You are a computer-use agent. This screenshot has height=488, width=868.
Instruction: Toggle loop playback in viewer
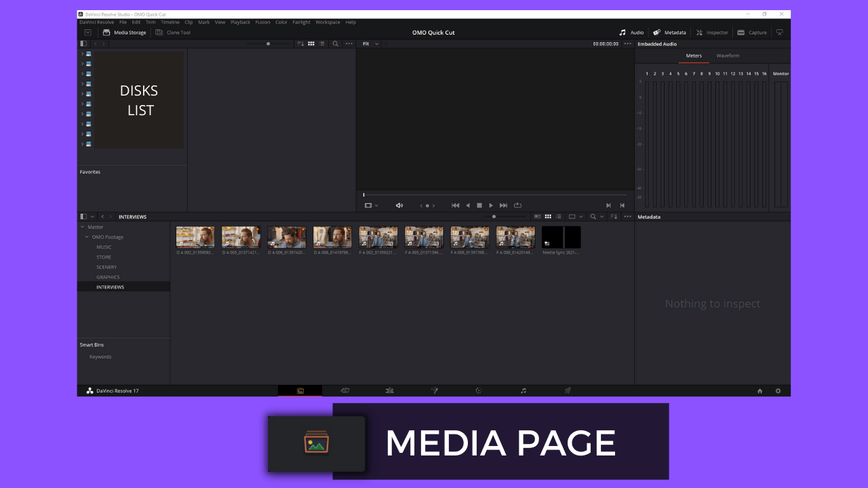517,205
